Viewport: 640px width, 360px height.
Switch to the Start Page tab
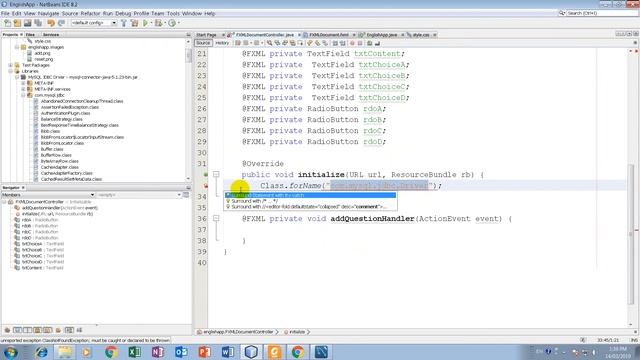pos(207,35)
